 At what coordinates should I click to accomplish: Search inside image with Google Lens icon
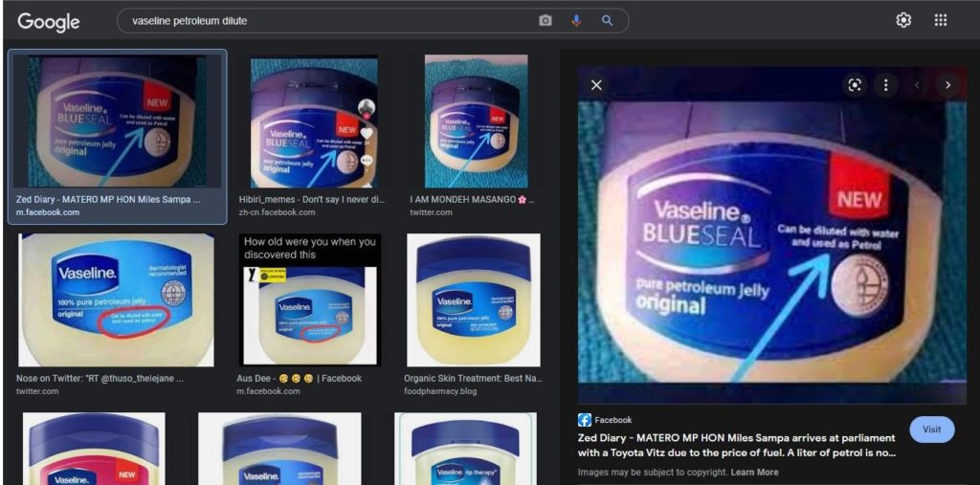(855, 85)
